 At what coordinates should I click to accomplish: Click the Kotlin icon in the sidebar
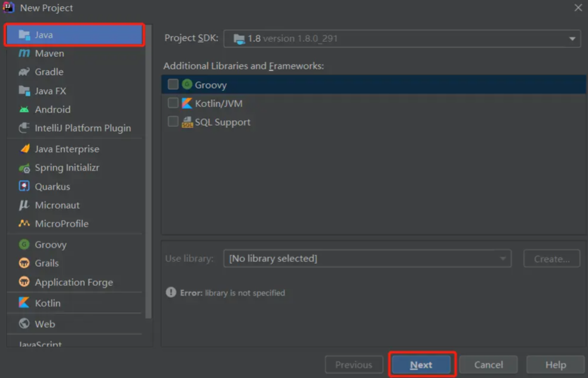pyautogui.click(x=24, y=303)
